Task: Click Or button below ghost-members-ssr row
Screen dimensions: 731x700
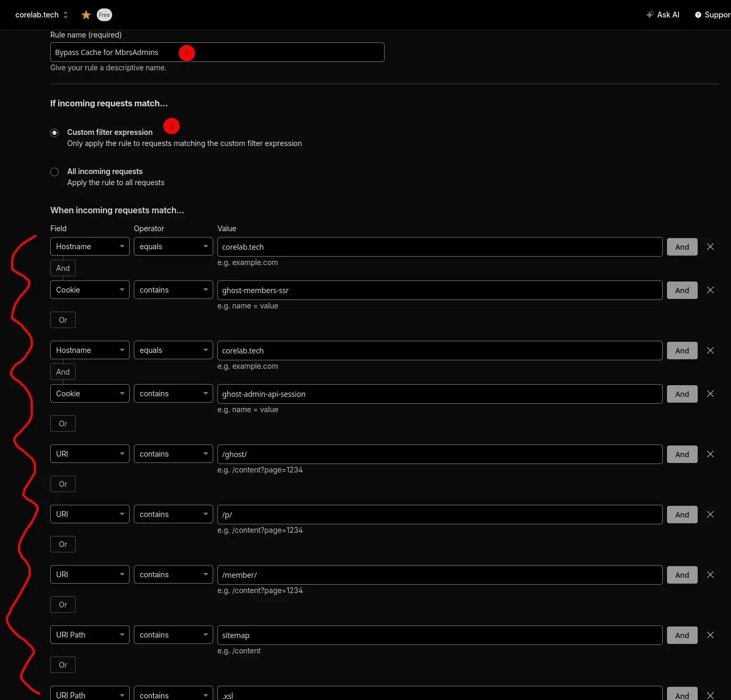Action: point(63,320)
